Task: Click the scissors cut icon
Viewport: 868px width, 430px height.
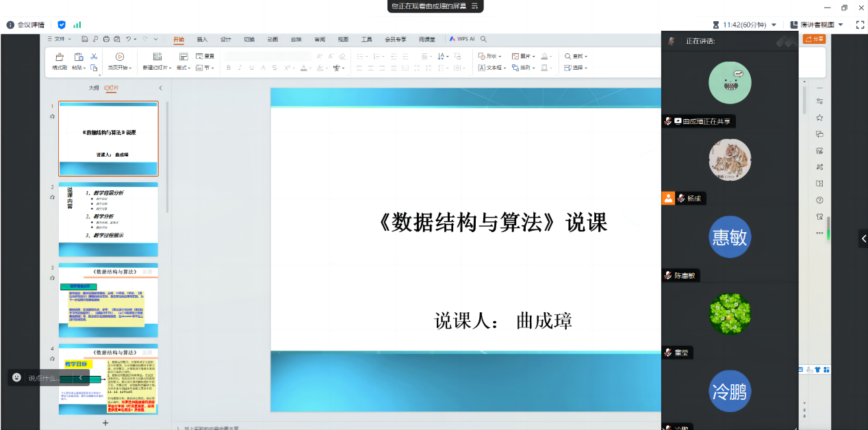Action: pos(94,56)
